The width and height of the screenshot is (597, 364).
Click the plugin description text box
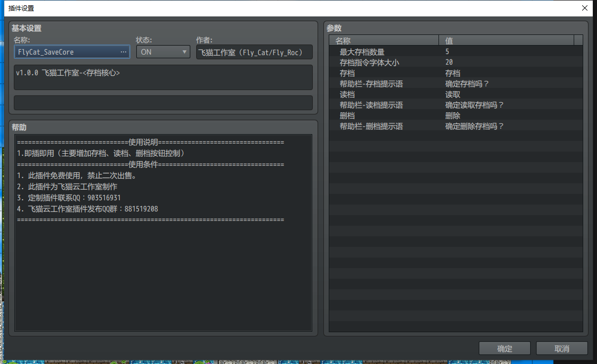click(x=163, y=77)
